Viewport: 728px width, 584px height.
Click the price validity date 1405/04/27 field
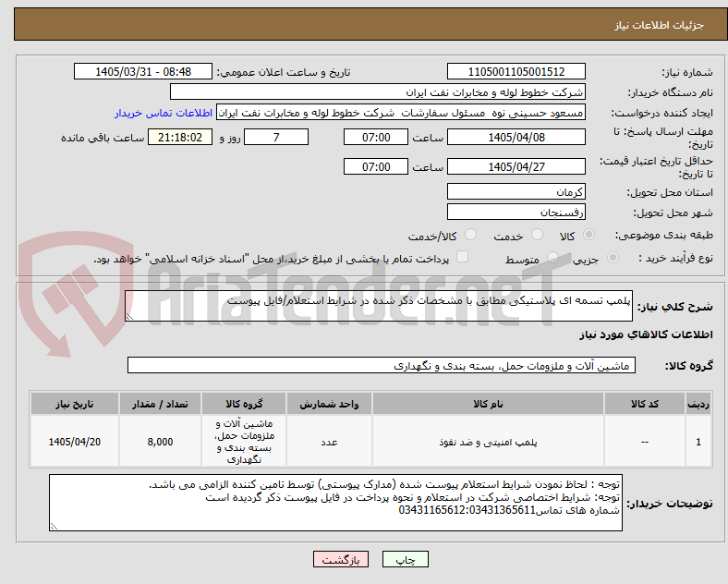click(x=516, y=166)
